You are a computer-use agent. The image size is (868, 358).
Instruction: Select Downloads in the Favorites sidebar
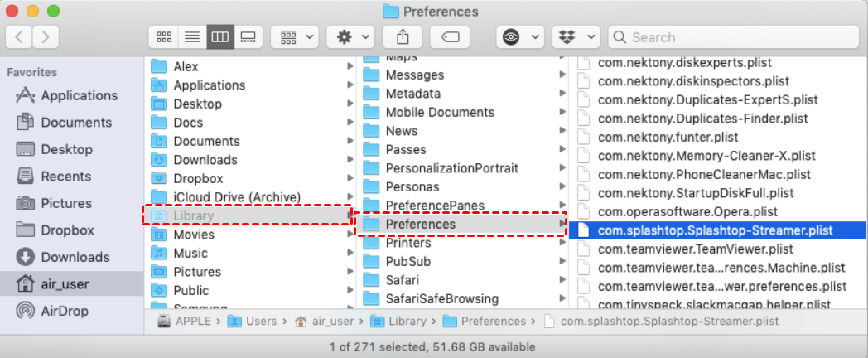pyautogui.click(x=75, y=257)
